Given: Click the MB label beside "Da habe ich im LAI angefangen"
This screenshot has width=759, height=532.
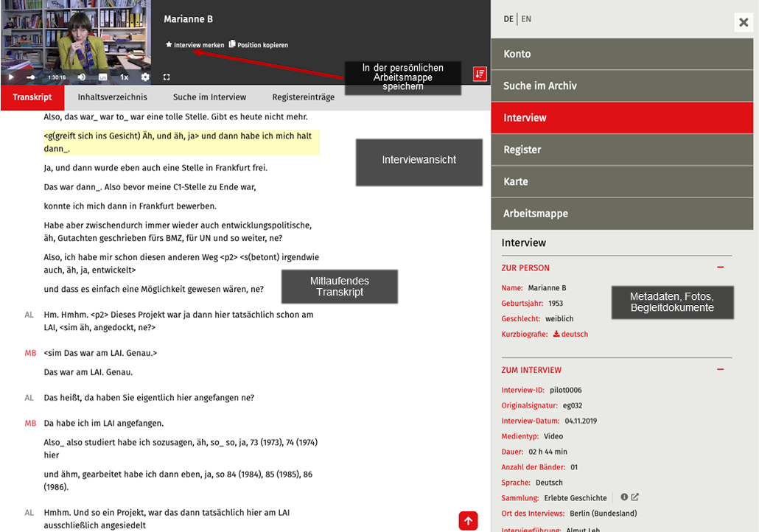Looking at the screenshot, I should tap(30, 423).
